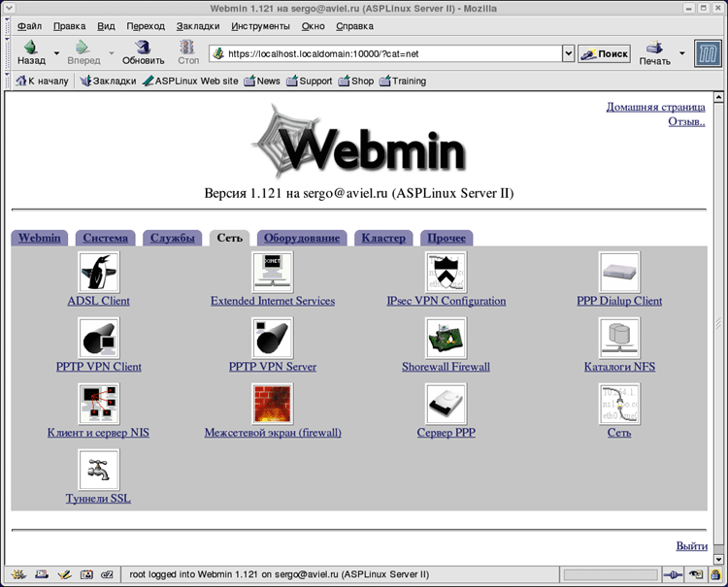Go back with Назад toolbar button

(31, 53)
